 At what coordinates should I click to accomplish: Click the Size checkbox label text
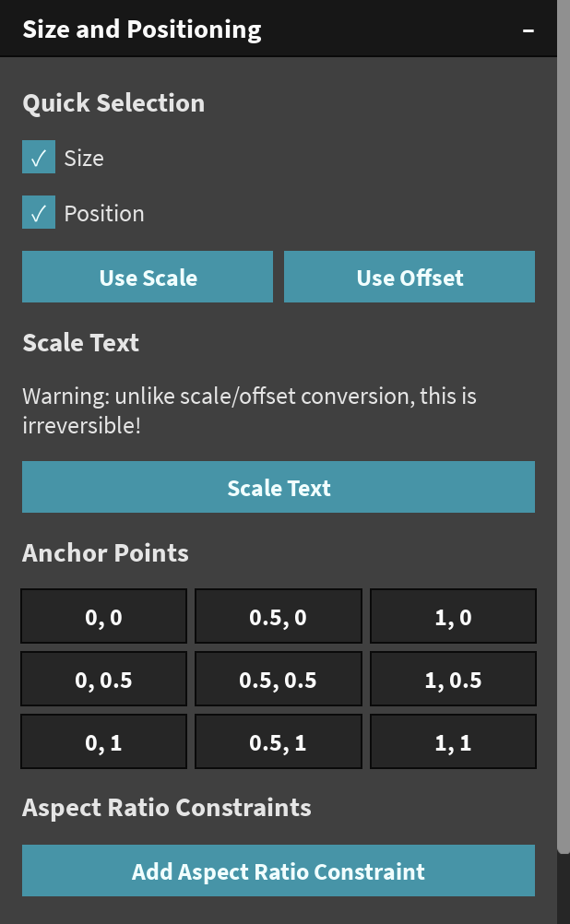(84, 159)
